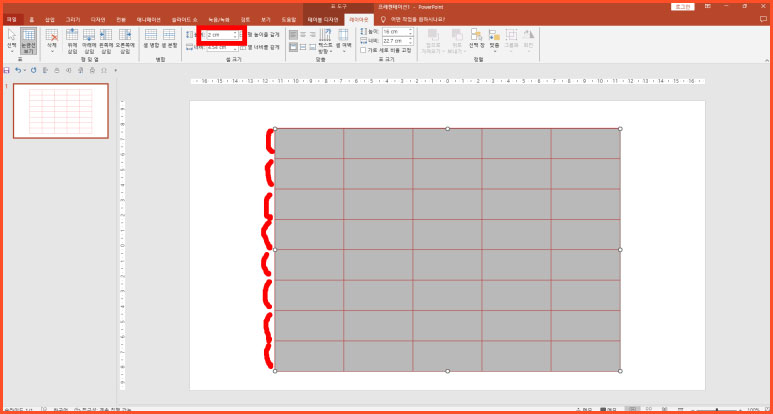
Task: Align cell text to bottom
Action: click(312, 47)
